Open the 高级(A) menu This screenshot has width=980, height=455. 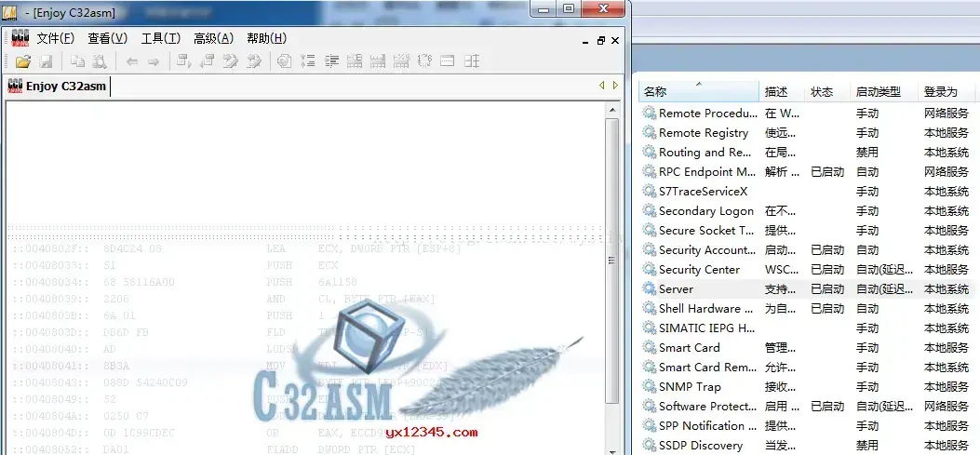214,38
